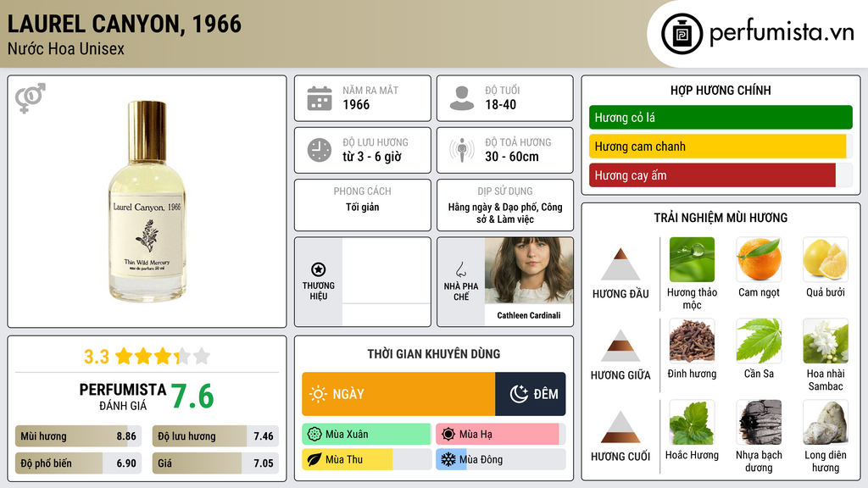
Task: Click the Mùa Thu season bar
Action: point(366,459)
